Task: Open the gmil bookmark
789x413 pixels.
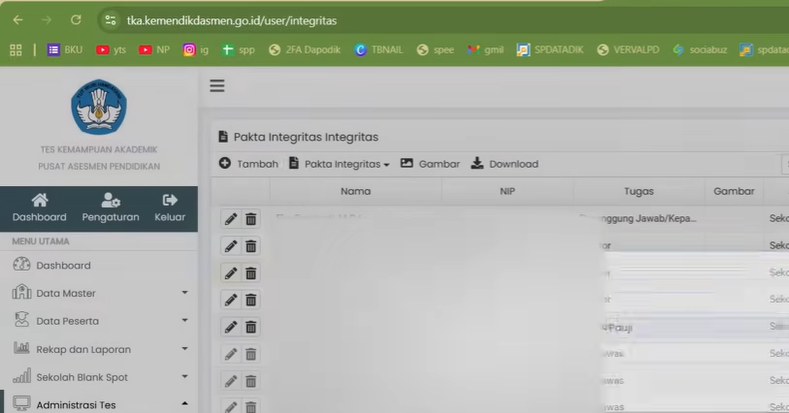Action: 485,50
